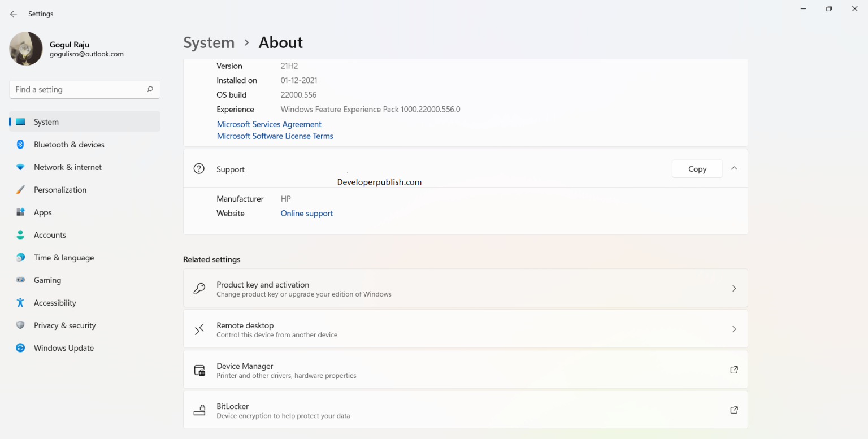
Task: Open Microsoft Services Agreement link
Action: pos(269,124)
